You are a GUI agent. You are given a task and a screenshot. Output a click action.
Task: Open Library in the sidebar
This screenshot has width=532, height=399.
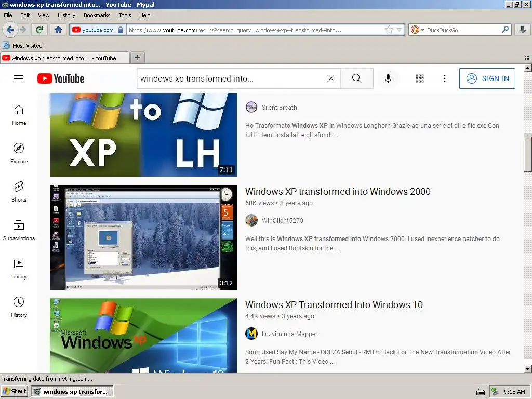pos(19,269)
